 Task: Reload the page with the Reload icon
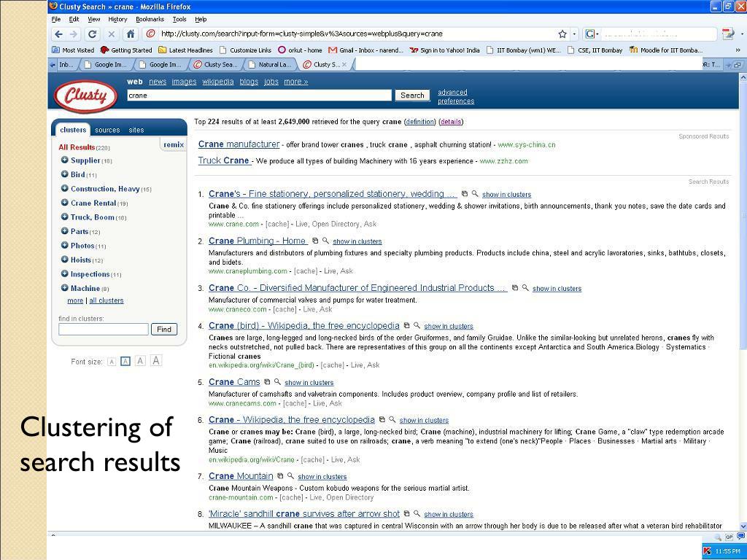93,34
